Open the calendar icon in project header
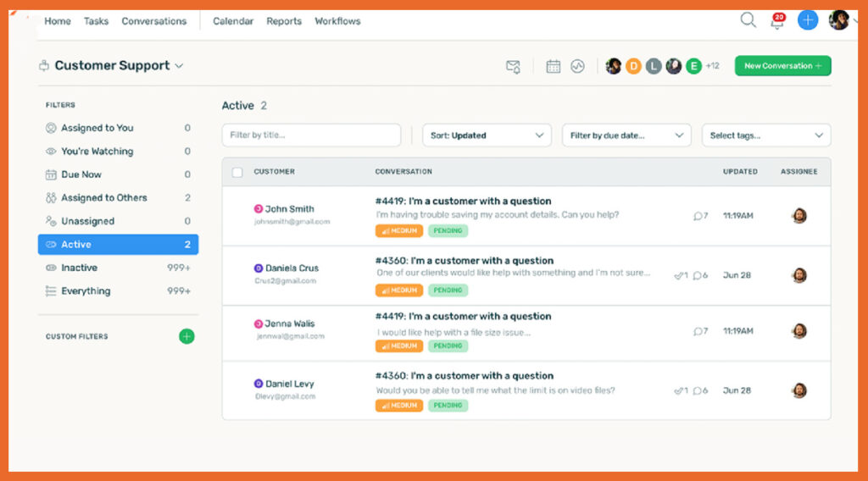Image resolution: width=868 pixels, height=481 pixels. tap(554, 66)
